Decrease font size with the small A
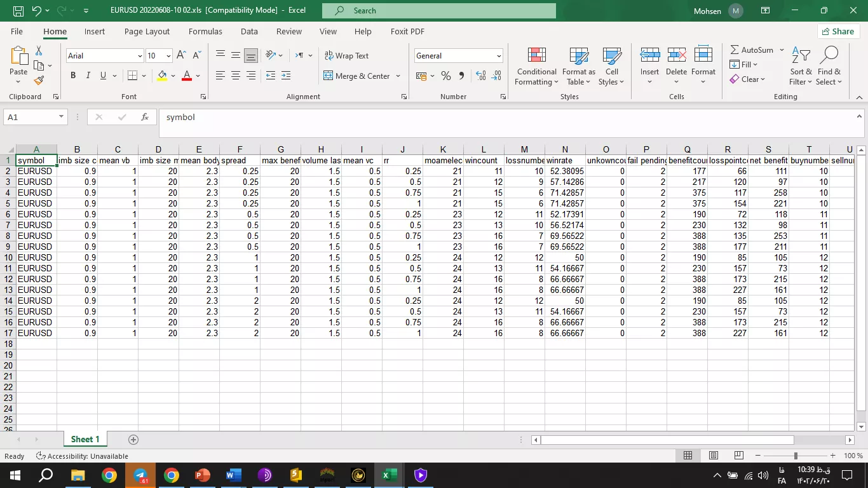868x488 pixels. pyautogui.click(x=196, y=55)
